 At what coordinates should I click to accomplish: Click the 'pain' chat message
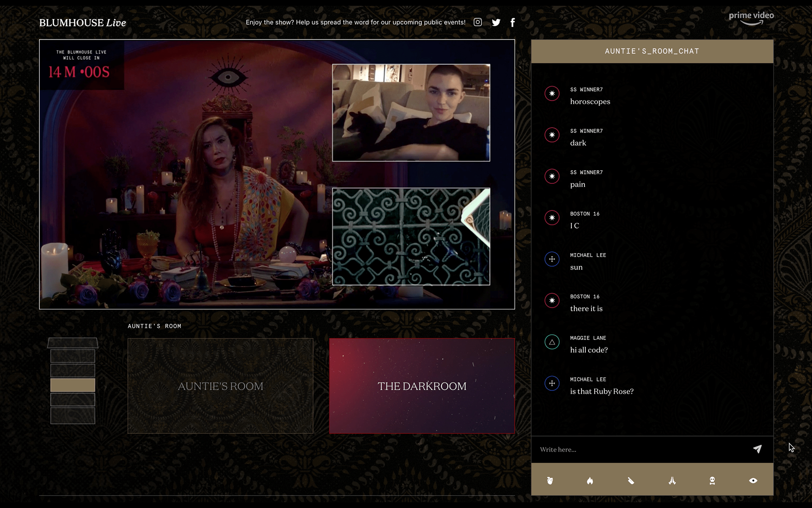(x=578, y=185)
